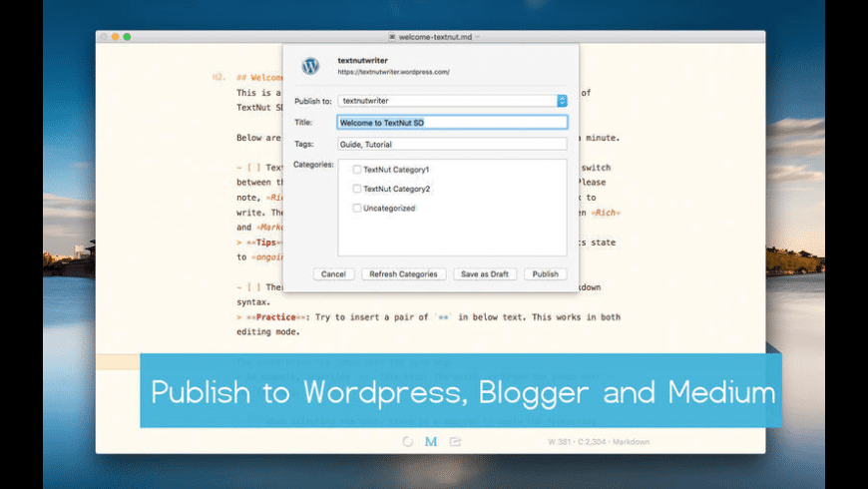Click the Save as Draft button
Screen dimensions: 868x489
[484, 274]
